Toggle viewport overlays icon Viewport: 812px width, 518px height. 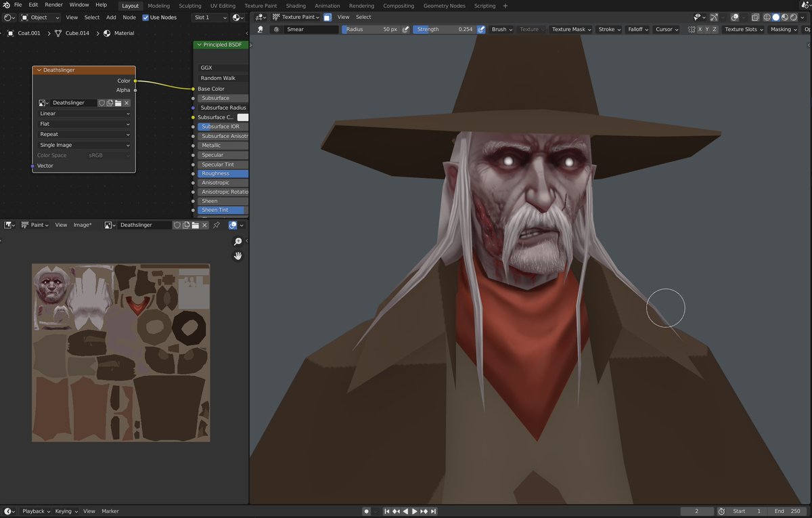coord(735,17)
